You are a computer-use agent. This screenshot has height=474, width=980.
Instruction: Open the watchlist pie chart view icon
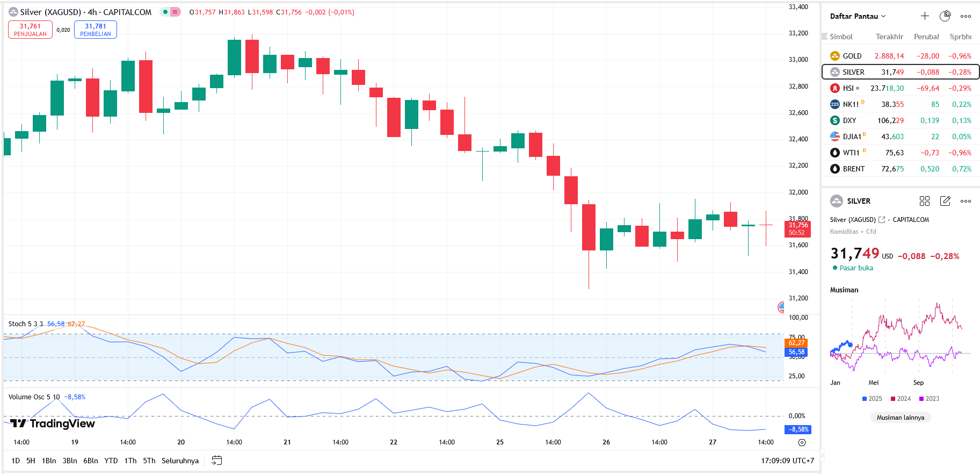tap(945, 16)
